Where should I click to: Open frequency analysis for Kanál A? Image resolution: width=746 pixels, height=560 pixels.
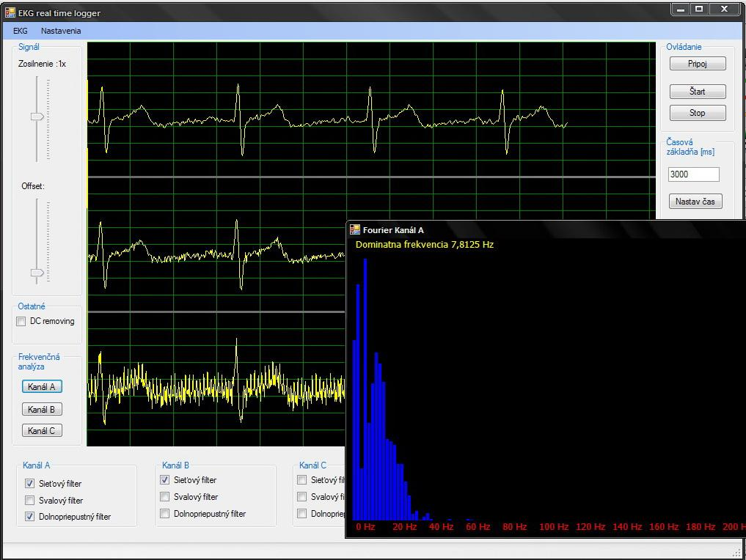(42, 387)
